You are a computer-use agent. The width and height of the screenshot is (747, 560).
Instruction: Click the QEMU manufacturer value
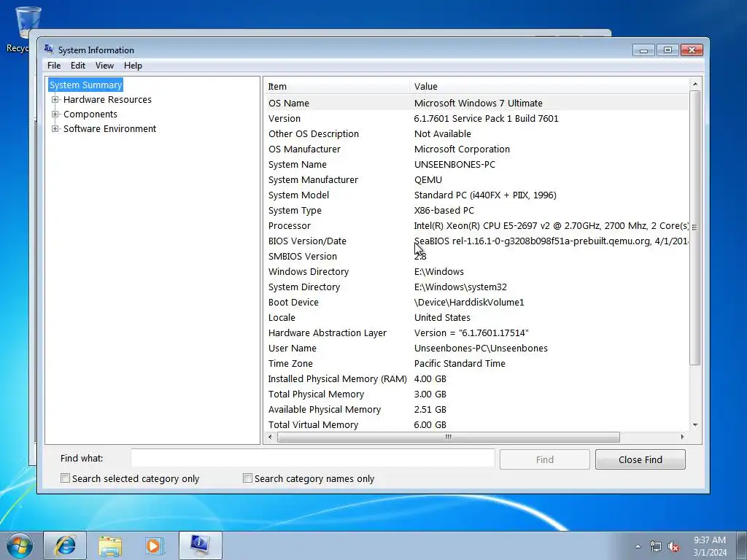(427, 179)
